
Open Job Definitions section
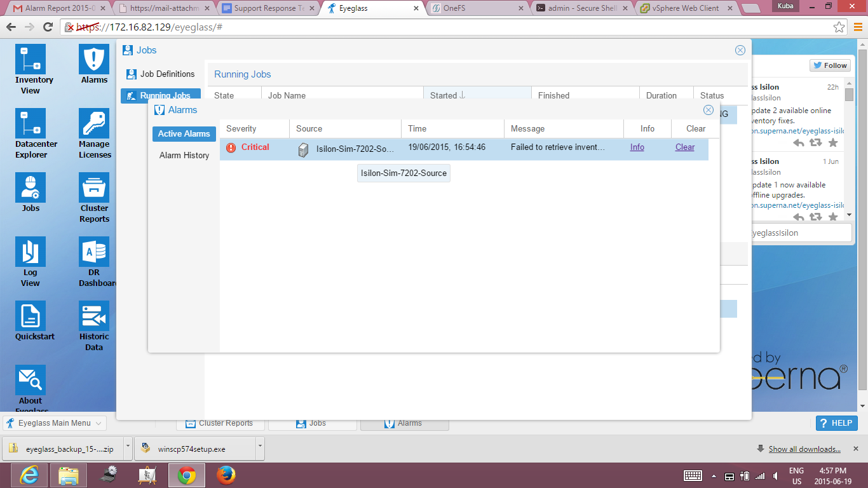pyautogui.click(x=161, y=74)
